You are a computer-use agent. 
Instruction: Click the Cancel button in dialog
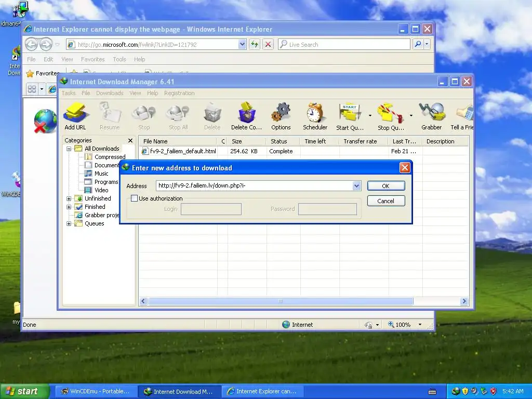point(386,201)
